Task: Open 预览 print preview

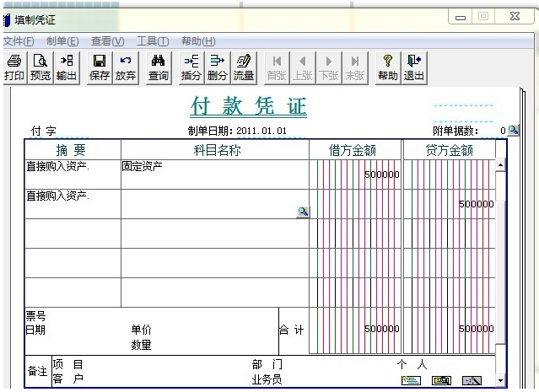Action: (x=40, y=67)
